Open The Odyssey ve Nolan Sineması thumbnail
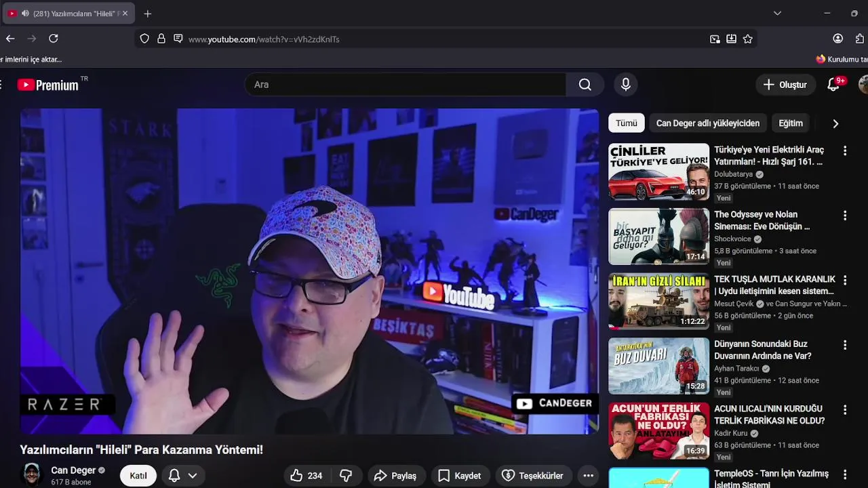The height and width of the screenshot is (488, 868). (x=658, y=237)
